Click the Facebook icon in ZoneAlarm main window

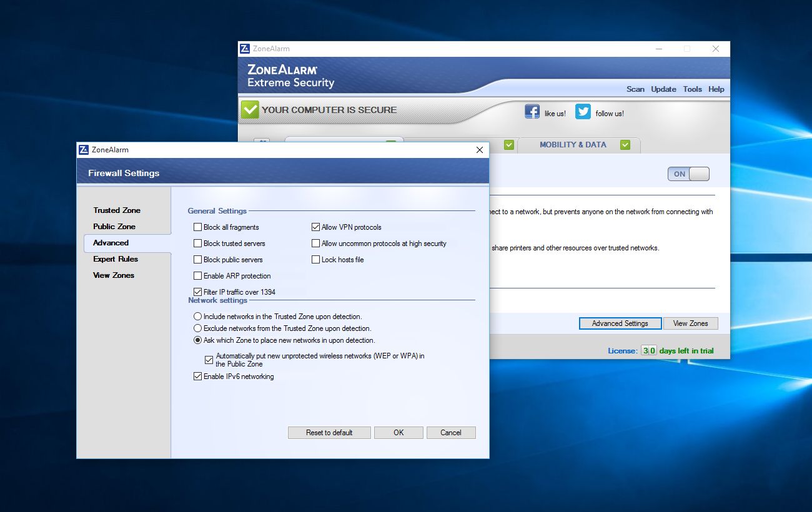pyautogui.click(x=532, y=112)
